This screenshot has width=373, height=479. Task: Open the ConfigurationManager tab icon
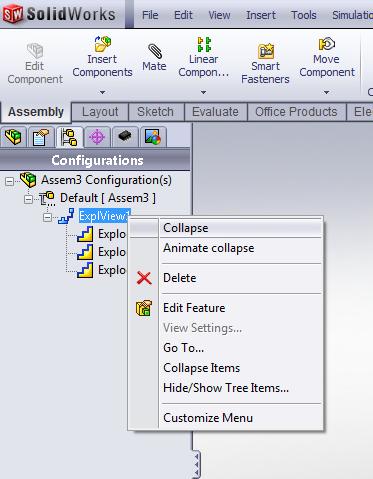pyautogui.click(x=69, y=137)
